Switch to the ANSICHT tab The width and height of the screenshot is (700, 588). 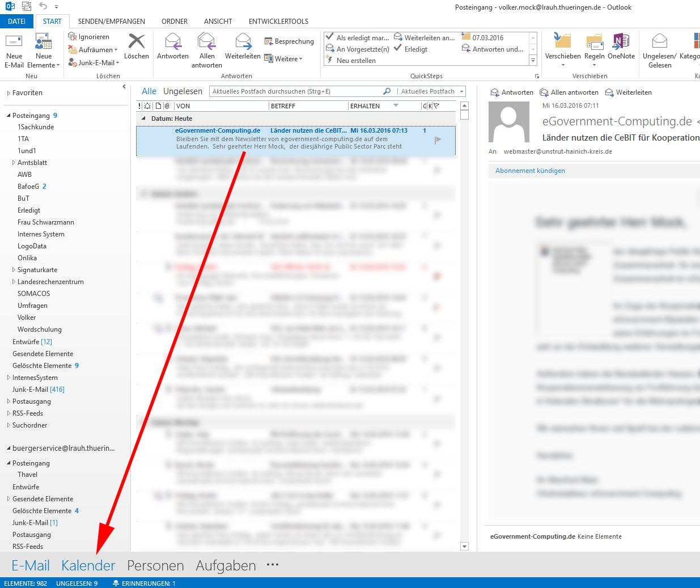218,22
